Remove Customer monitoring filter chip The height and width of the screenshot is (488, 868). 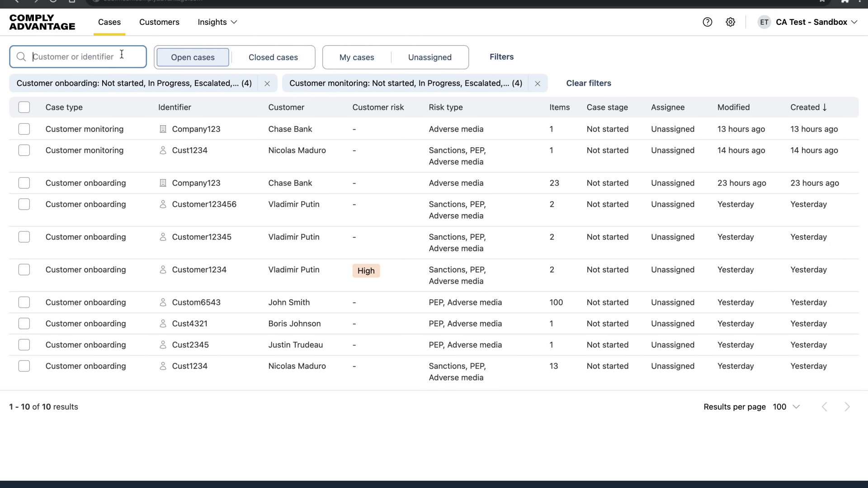538,84
